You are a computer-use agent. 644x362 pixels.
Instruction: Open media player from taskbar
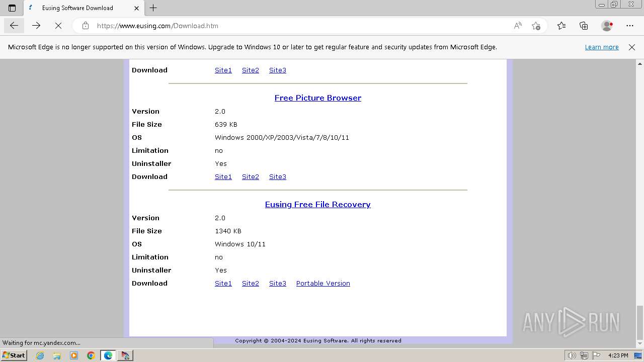click(74, 355)
